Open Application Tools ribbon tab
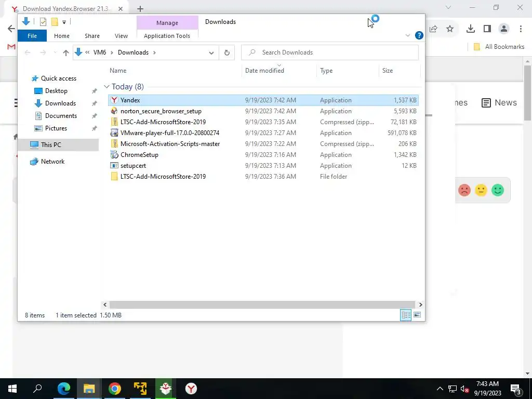This screenshot has width=532, height=399. (167, 36)
